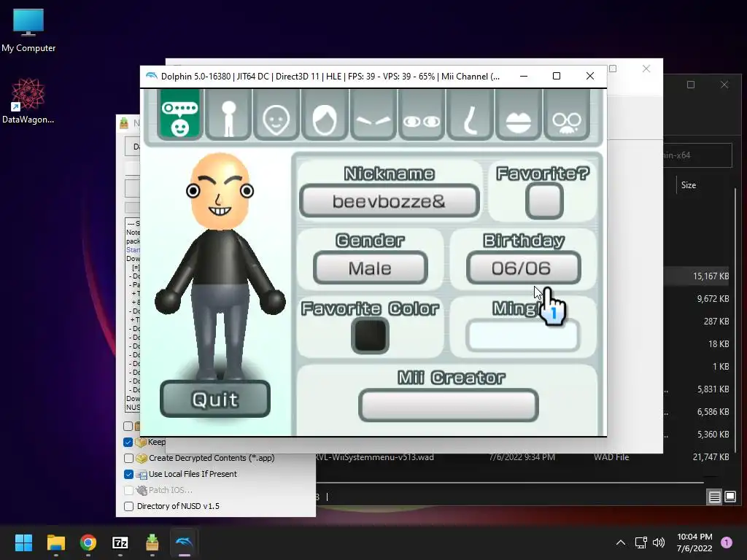The image size is (747, 560).
Task: Click the file explorer search box
Action: (x=697, y=155)
